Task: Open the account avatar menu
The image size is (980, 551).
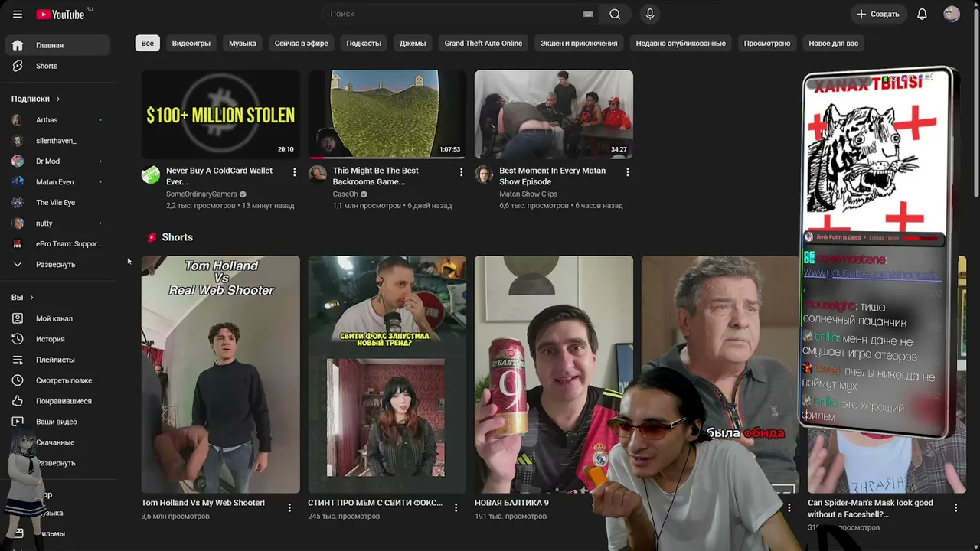Action: coord(952,14)
